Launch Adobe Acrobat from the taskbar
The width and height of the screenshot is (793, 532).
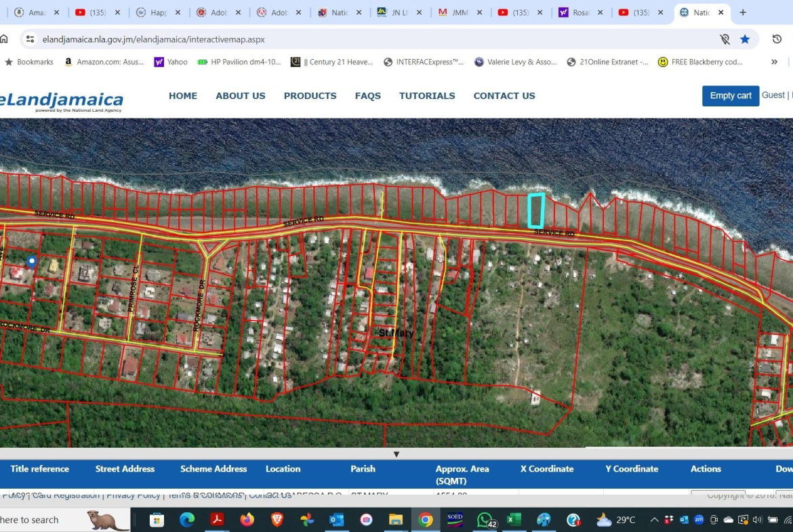[x=218, y=520]
